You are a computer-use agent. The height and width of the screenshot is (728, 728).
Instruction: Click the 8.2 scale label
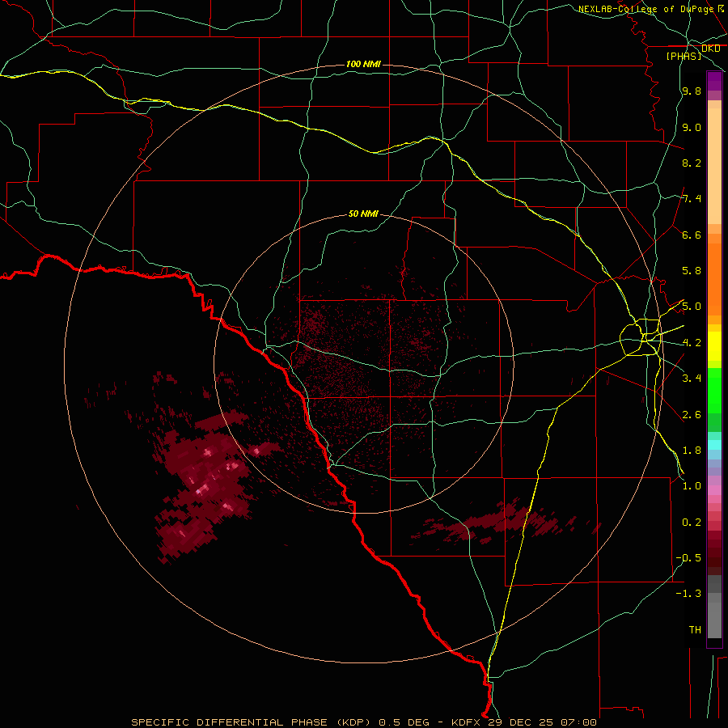(x=692, y=163)
